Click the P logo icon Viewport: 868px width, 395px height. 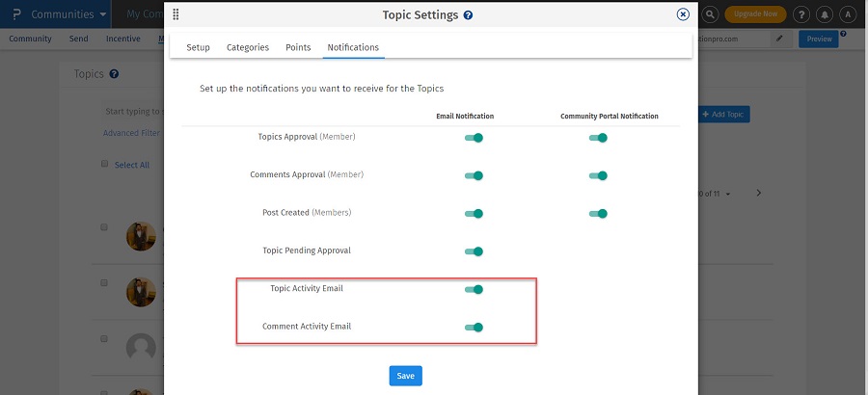point(16,14)
